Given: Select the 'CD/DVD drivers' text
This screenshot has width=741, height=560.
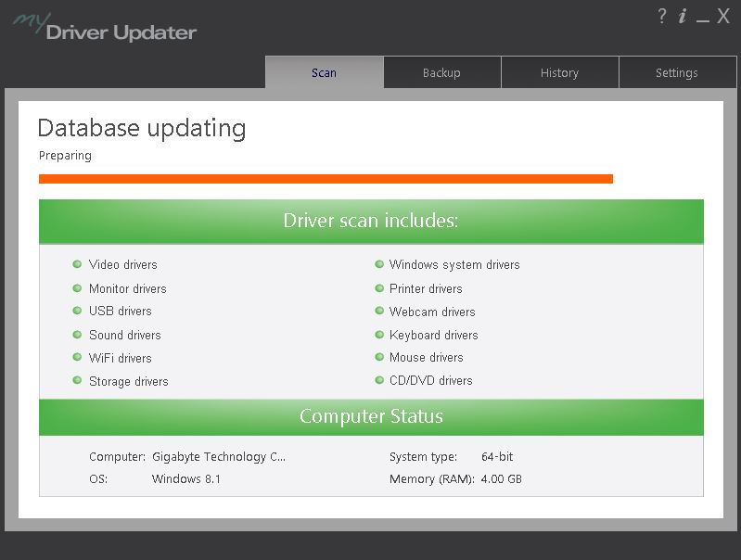Looking at the screenshot, I should click(x=431, y=380).
